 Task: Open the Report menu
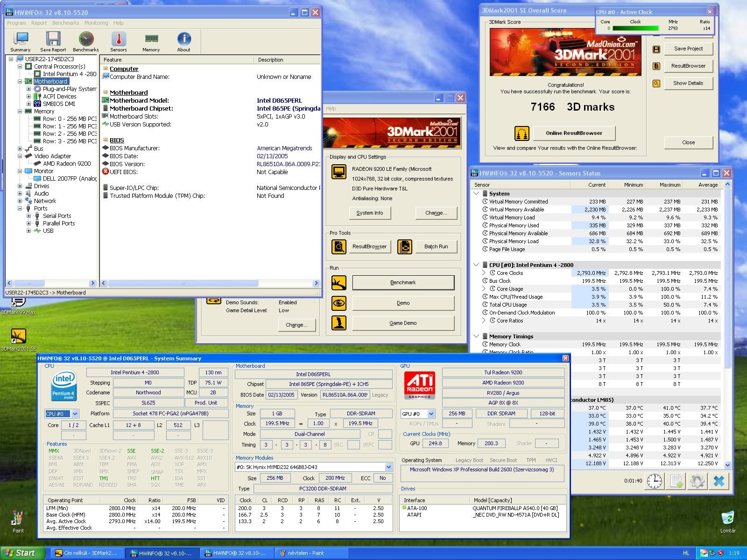coord(39,23)
